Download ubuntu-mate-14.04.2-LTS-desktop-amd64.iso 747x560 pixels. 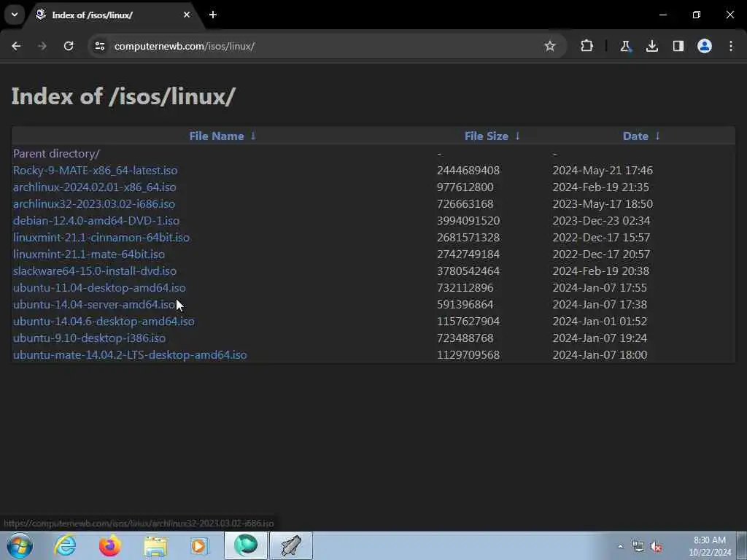pos(130,355)
